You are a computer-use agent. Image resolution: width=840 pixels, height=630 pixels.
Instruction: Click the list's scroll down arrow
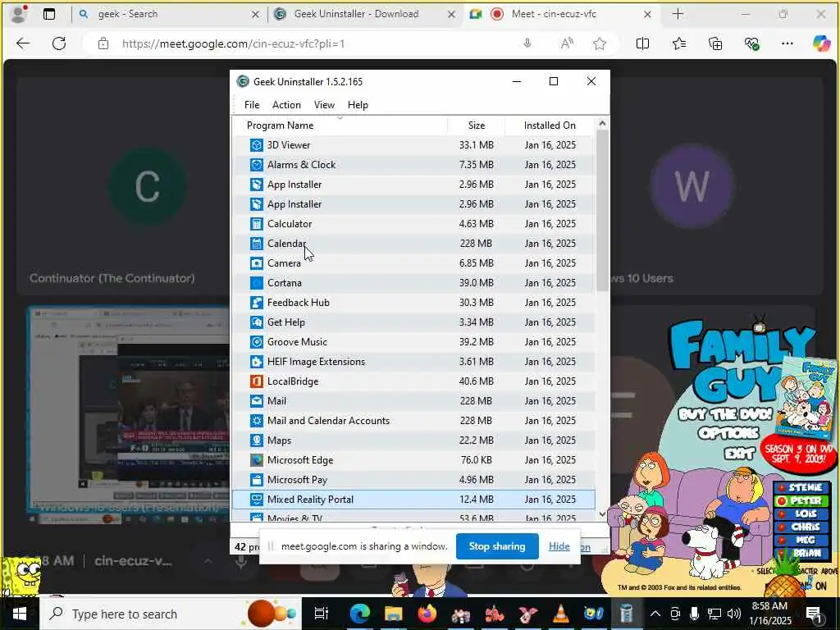pos(602,514)
